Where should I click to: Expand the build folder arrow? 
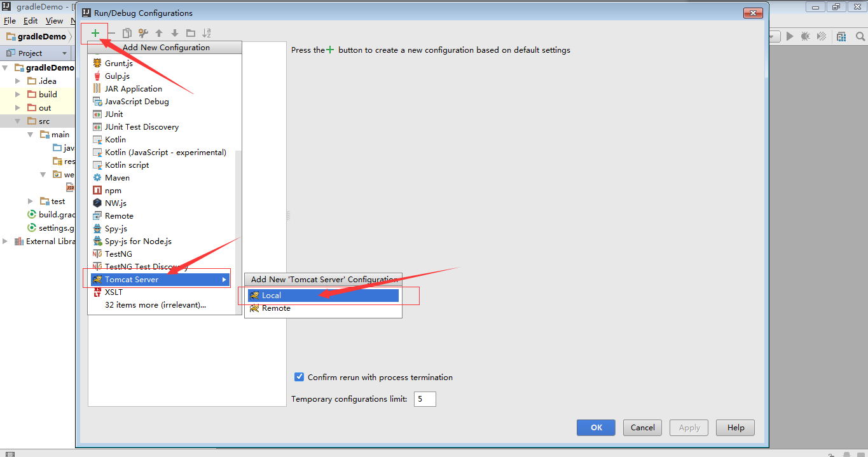pos(18,94)
